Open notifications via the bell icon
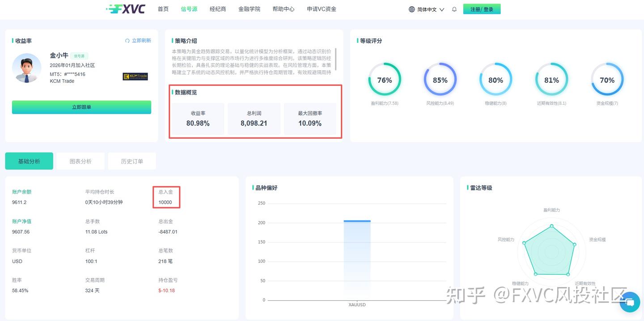The image size is (644, 321). tap(454, 9)
